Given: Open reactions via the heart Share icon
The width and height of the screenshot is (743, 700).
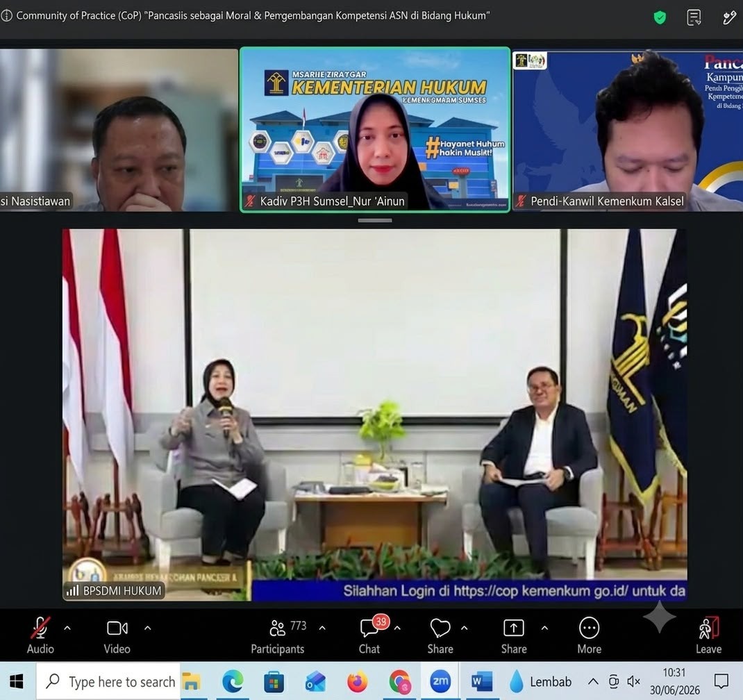Looking at the screenshot, I should point(440,635).
